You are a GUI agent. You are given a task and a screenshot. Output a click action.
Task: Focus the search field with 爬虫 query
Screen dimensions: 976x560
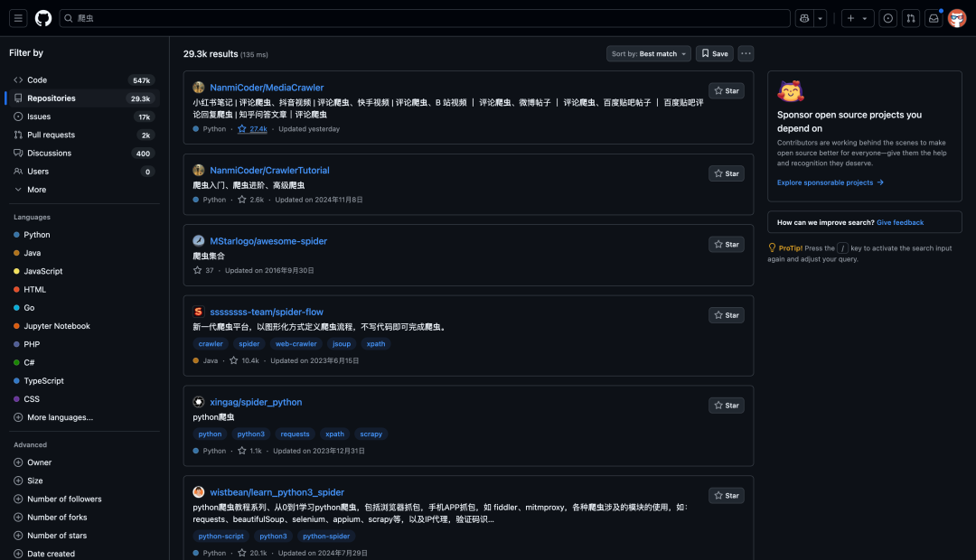click(x=425, y=18)
